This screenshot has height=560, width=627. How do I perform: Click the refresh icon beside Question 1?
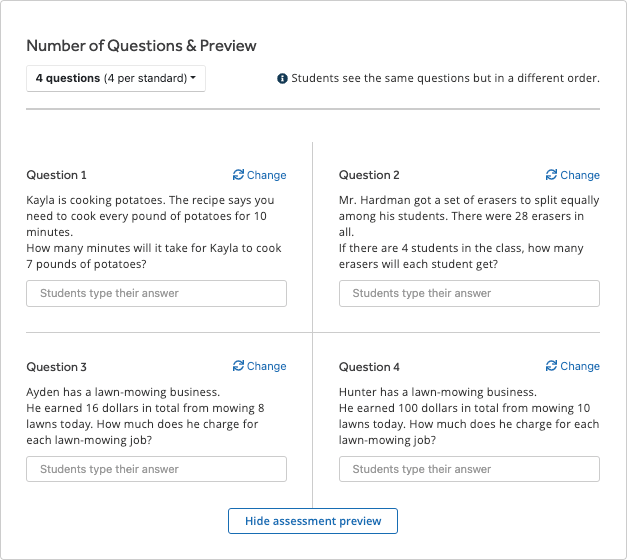pos(238,175)
